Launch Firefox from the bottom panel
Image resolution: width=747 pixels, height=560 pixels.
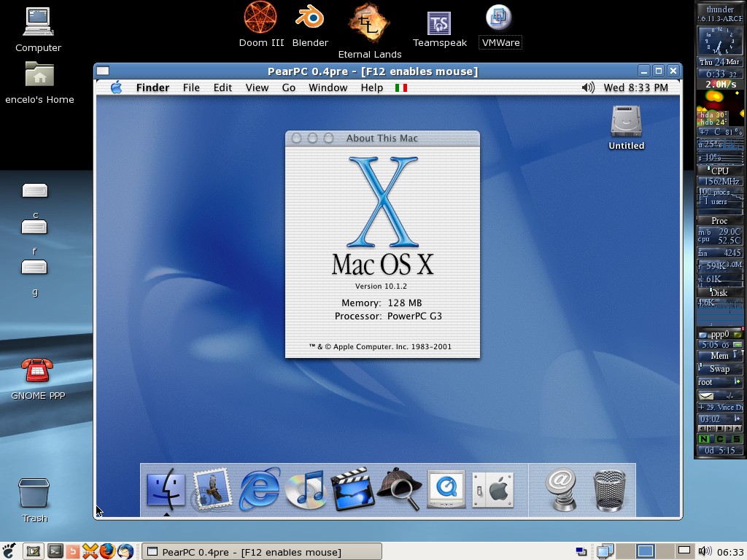click(x=107, y=551)
